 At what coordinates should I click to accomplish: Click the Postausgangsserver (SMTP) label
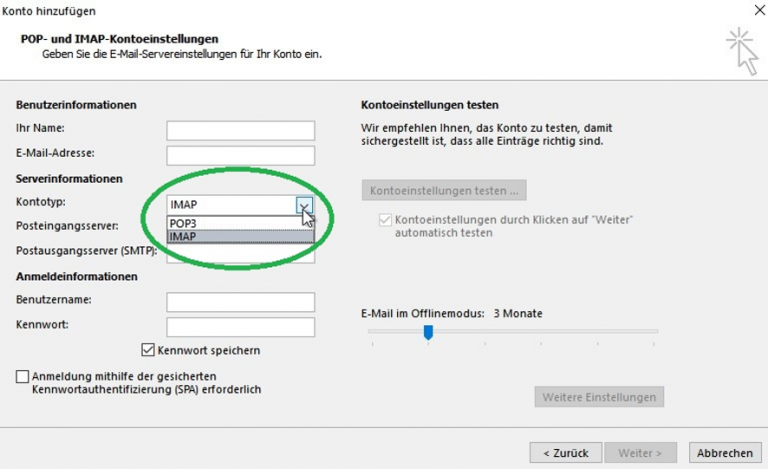tap(87, 251)
